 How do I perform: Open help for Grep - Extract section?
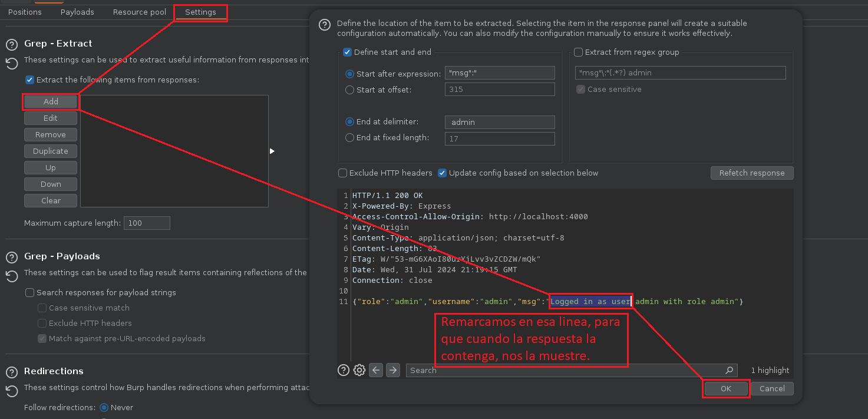click(x=11, y=45)
